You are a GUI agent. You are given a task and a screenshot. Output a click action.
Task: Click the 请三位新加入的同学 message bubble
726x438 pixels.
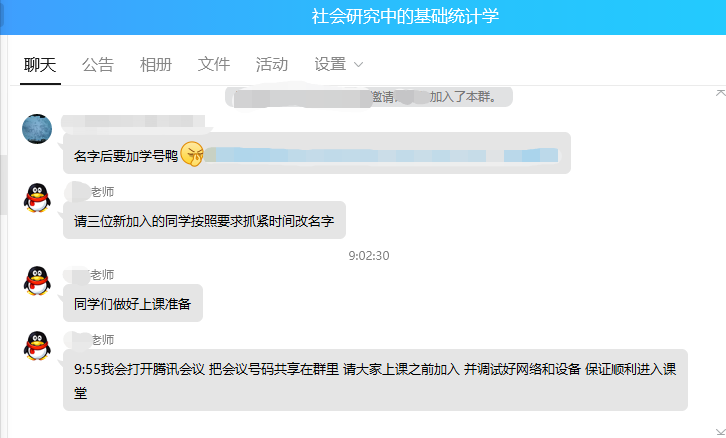coord(204,220)
